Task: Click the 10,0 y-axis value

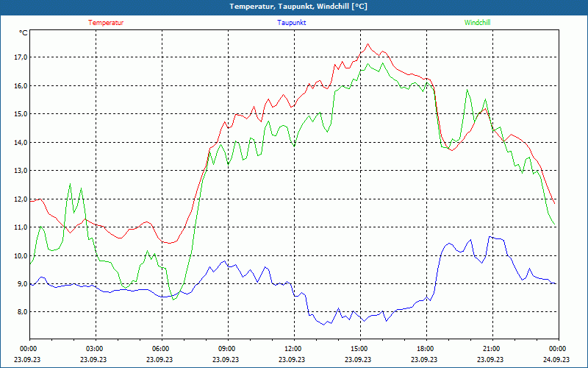Action: 21,255
